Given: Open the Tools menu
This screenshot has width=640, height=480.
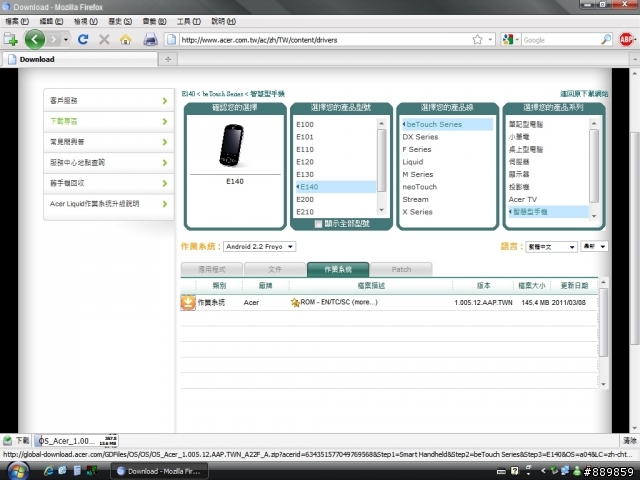Looking at the screenshot, I should click(189, 21).
